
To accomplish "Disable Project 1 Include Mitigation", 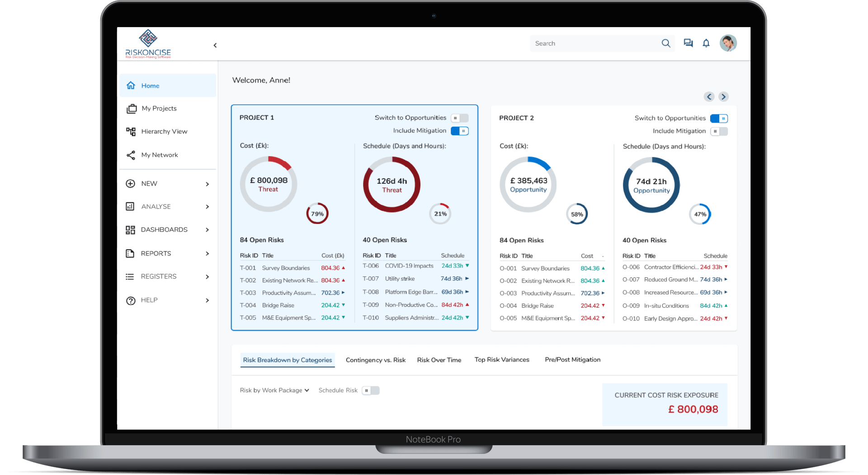I will 460,131.
